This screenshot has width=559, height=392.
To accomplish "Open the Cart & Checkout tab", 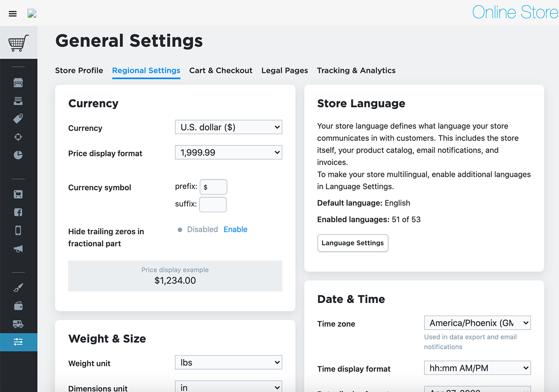I will tap(221, 70).
